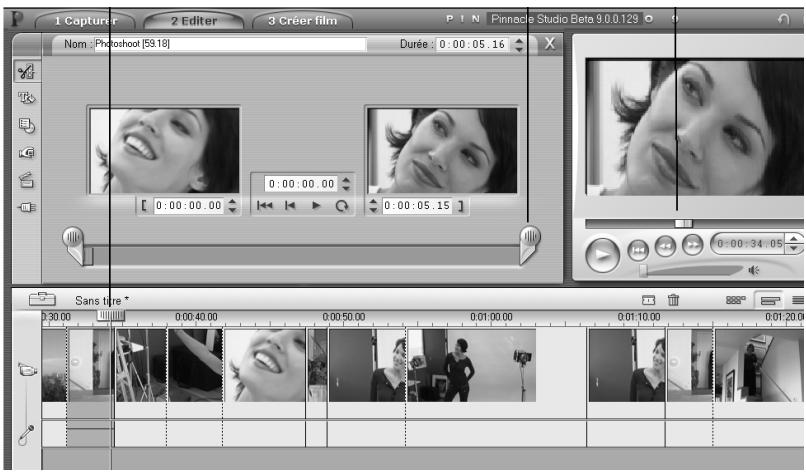This screenshot has height=473, width=806.
Task: Open the Title editor tool
Action: coord(26,98)
